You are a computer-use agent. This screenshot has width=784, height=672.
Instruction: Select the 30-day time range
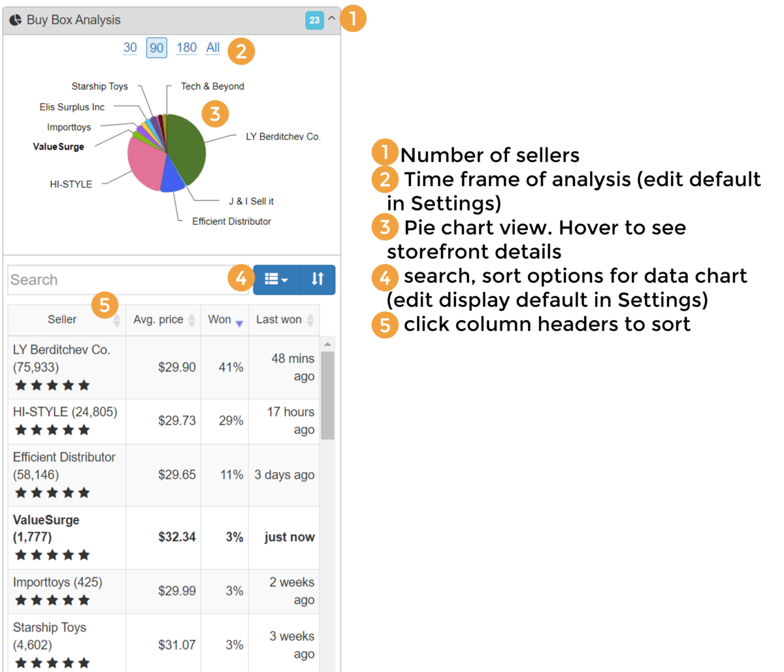[x=130, y=47]
